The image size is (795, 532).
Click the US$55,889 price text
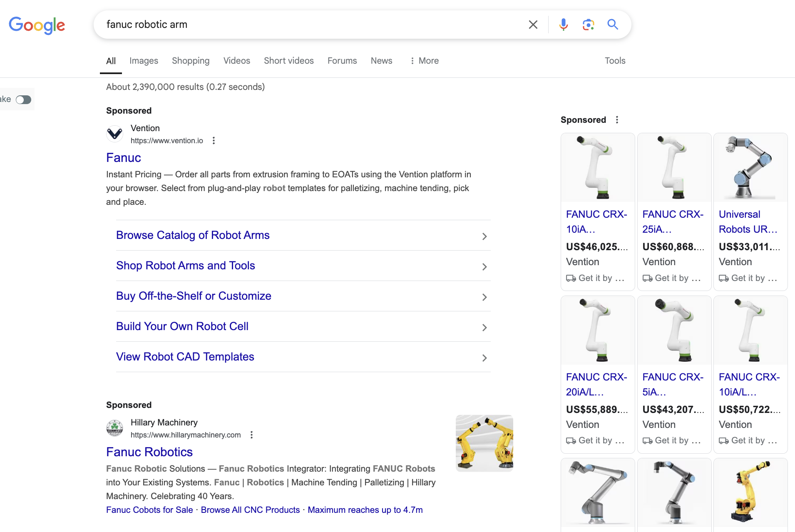click(x=597, y=410)
